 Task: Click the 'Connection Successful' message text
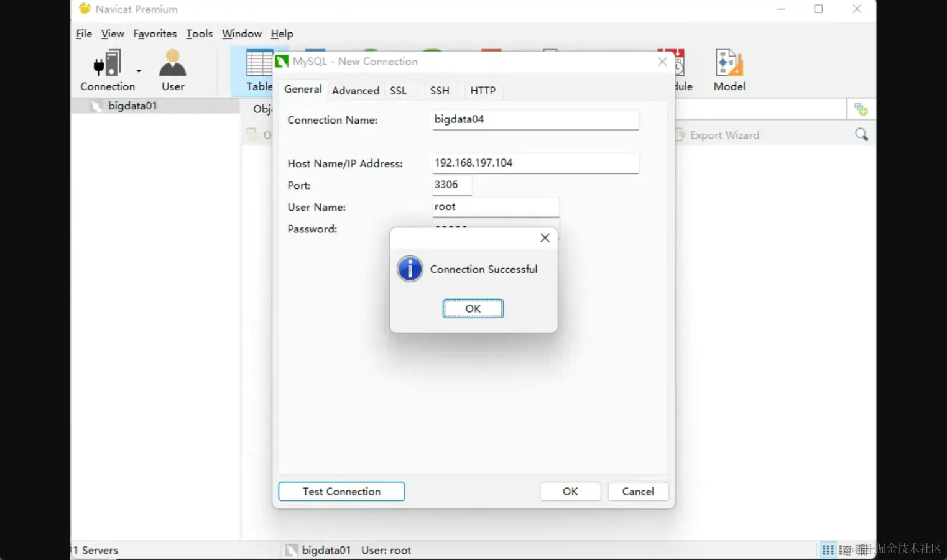tap(484, 269)
